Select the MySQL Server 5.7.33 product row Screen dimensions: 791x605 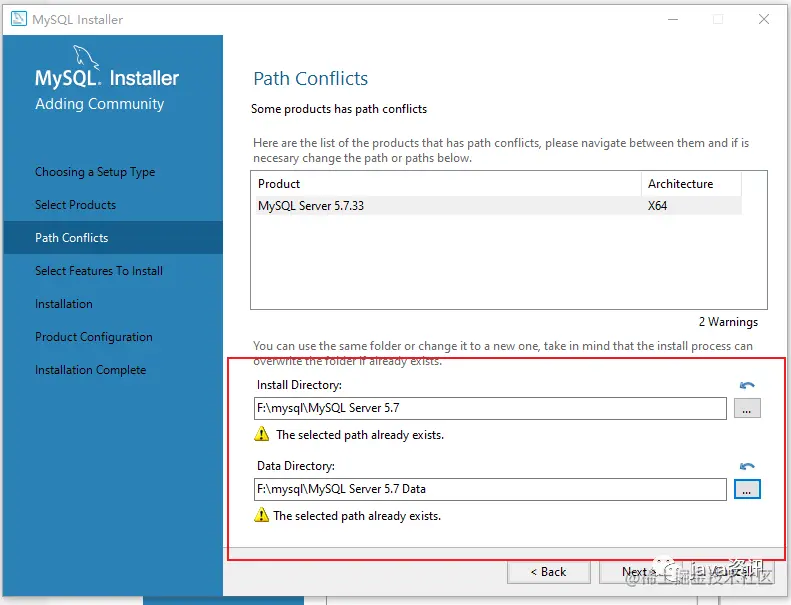498,206
